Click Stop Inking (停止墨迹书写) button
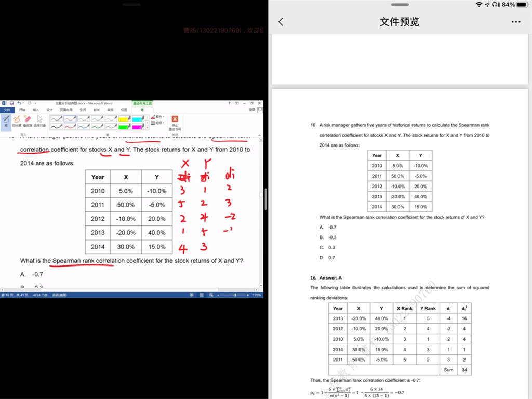The width and height of the screenshot is (532, 399). pyautogui.click(x=175, y=123)
